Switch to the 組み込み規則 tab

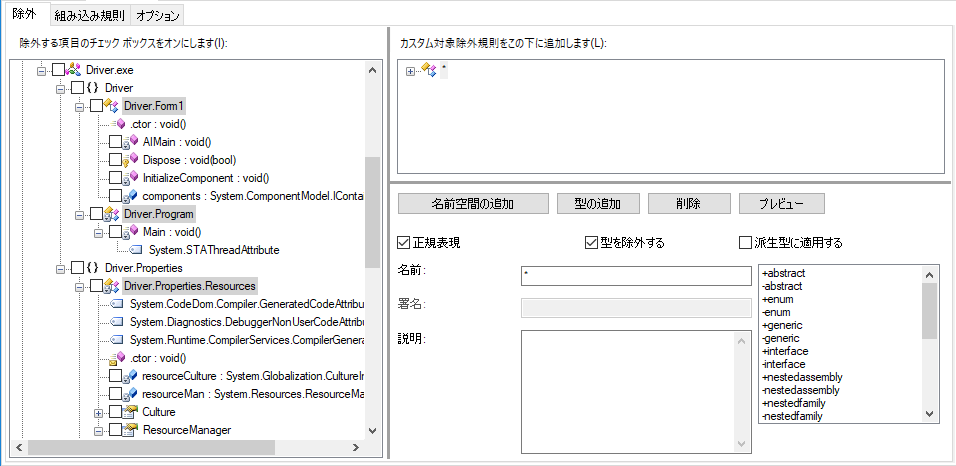click(89, 16)
